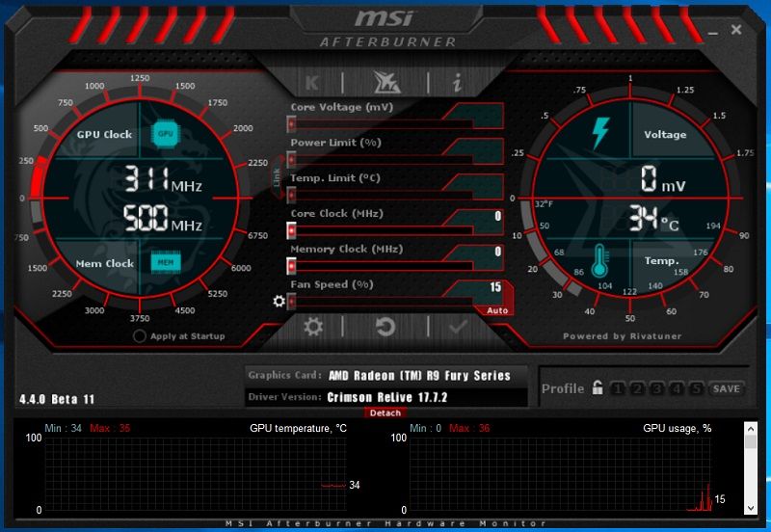Reset settings with the circular arrow icon

pos(385,327)
